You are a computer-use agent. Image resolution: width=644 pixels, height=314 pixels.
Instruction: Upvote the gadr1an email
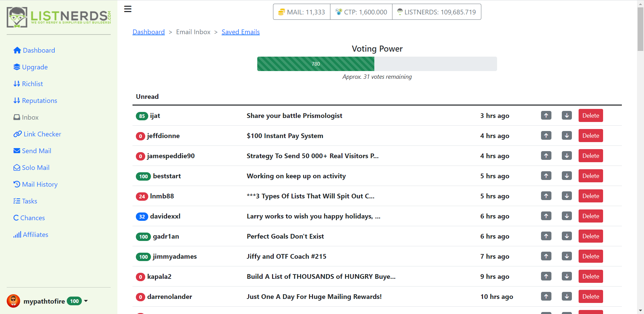pos(546,236)
